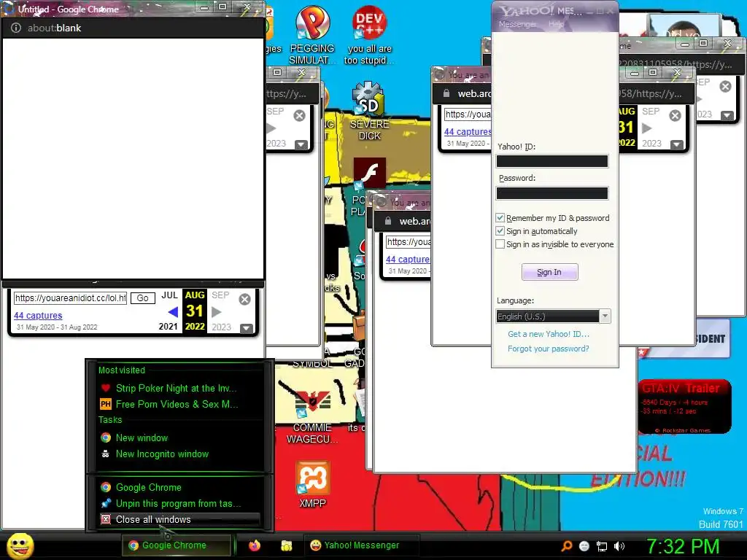Viewport: 747px width, 560px height.
Task: Expand the toolbar arrow in the ttps://y... window
Action: (x=301, y=144)
